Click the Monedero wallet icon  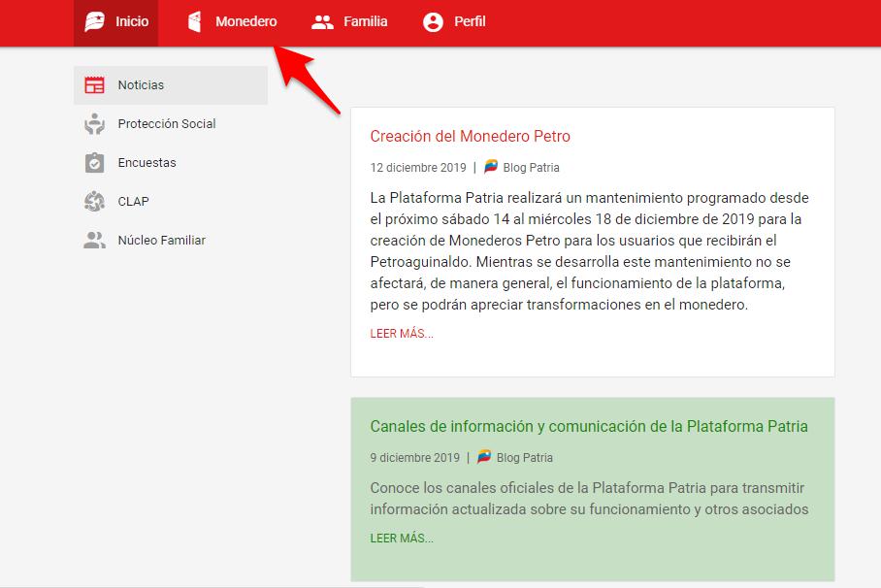(x=194, y=22)
